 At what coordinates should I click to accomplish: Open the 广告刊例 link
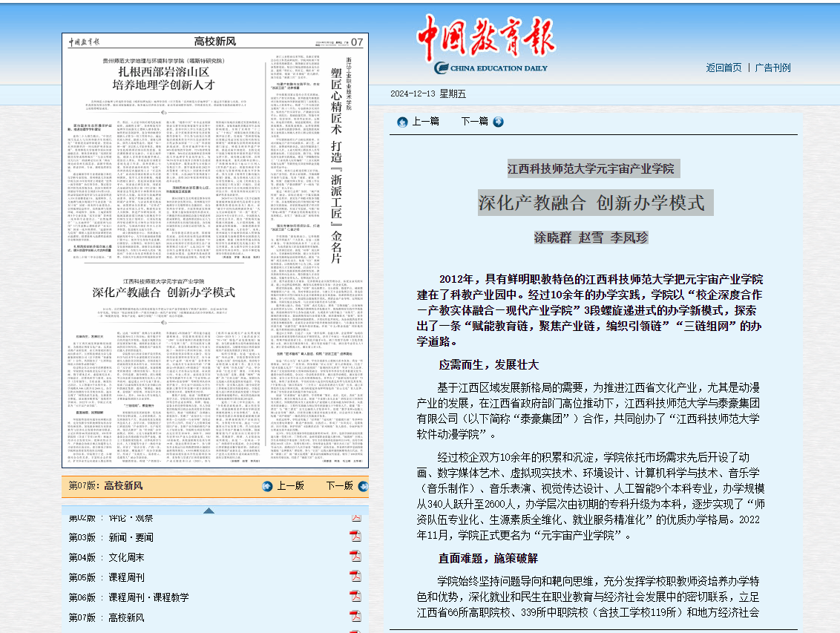[772, 68]
